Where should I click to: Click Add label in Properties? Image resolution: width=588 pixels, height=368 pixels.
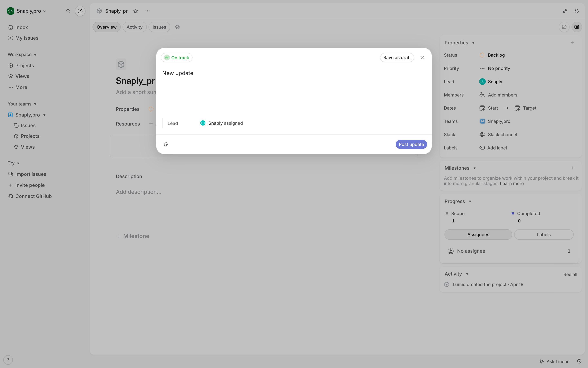tap(493, 148)
